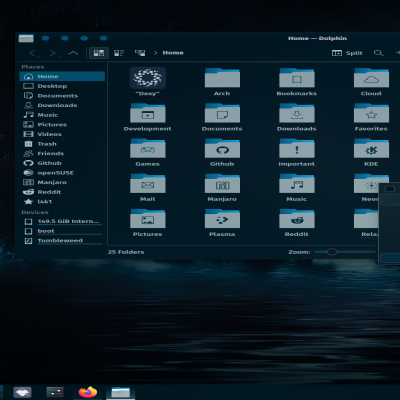This screenshot has height=400, width=400.
Task: Select the Bookmarks folder icon
Action: [x=297, y=78]
